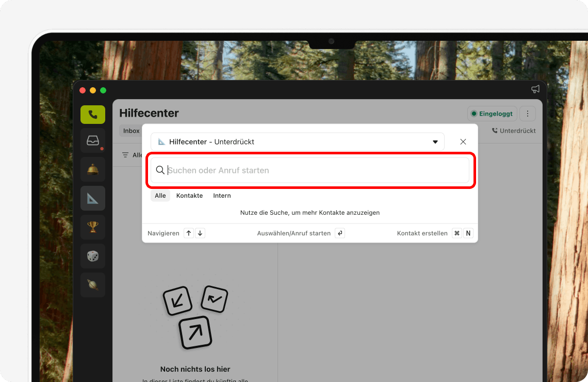Select the green phone icon in sidebar
This screenshot has height=382, width=588.
tap(92, 115)
